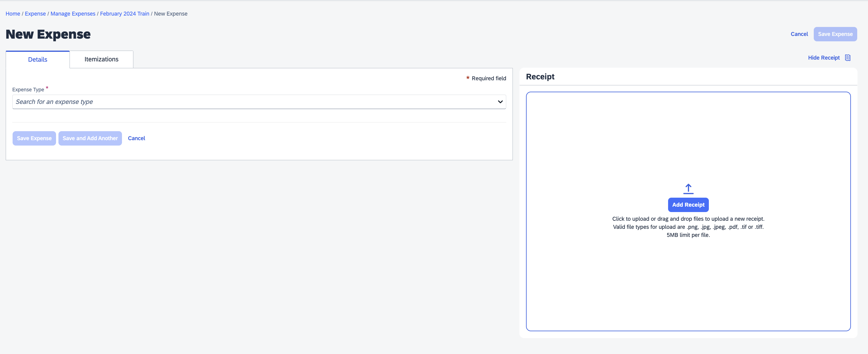This screenshot has width=868, height=354.
Task: Click the Save and Add Another button
Action: pos(90,138)
